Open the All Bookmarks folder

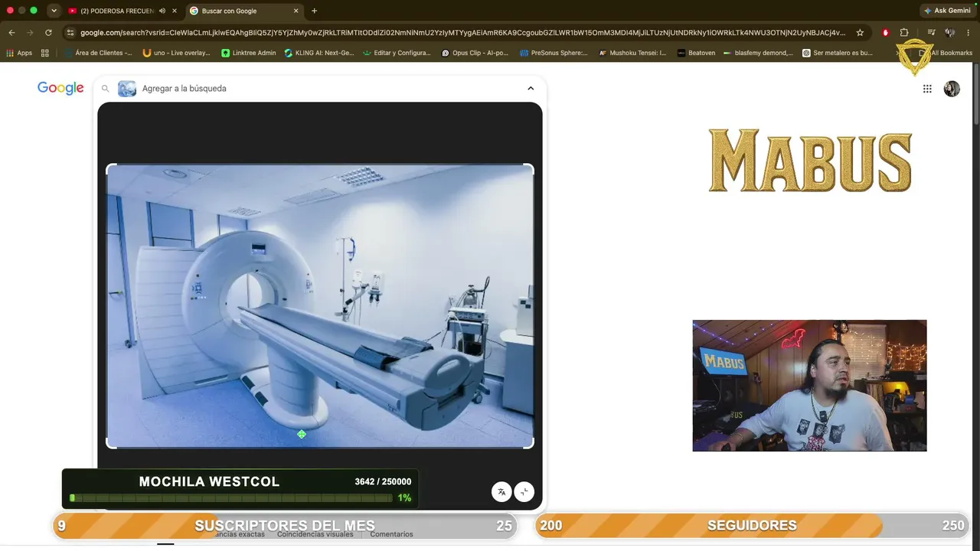point(946,53)
